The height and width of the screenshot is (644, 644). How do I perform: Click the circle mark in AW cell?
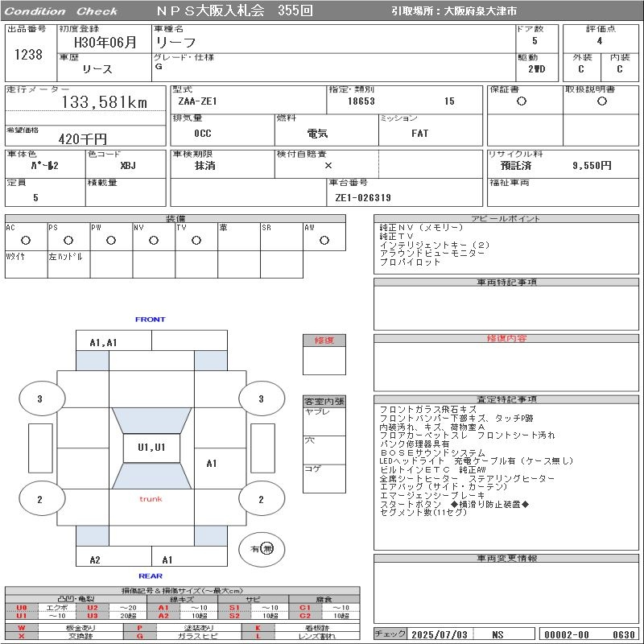pos(324,240)
